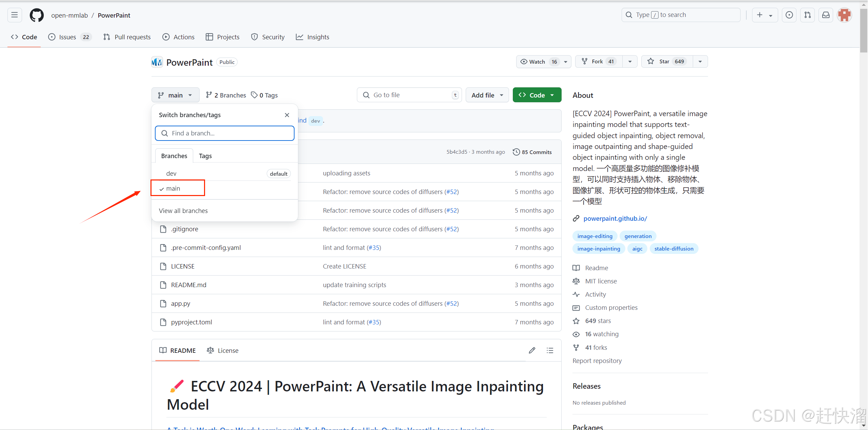The width and height of the screenshot is (868, 430).
Task: Switch to the Tags tab
Action: 205,156
